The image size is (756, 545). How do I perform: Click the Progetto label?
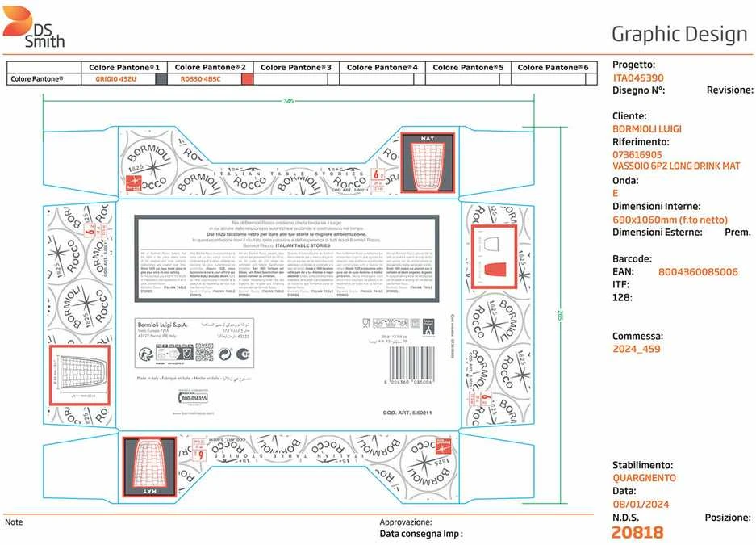[x=633, y=65]
